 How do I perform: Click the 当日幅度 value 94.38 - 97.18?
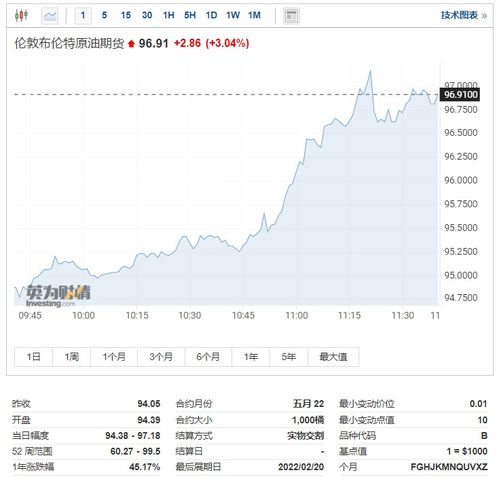tap(133, 436)
